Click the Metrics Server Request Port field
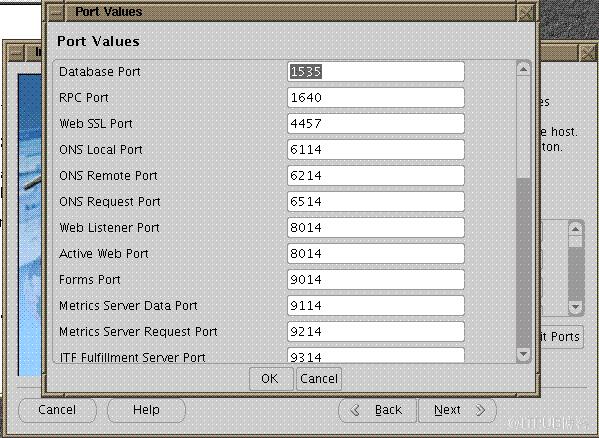The height and width of the screenshot is (438, 599). click(376, 331)
